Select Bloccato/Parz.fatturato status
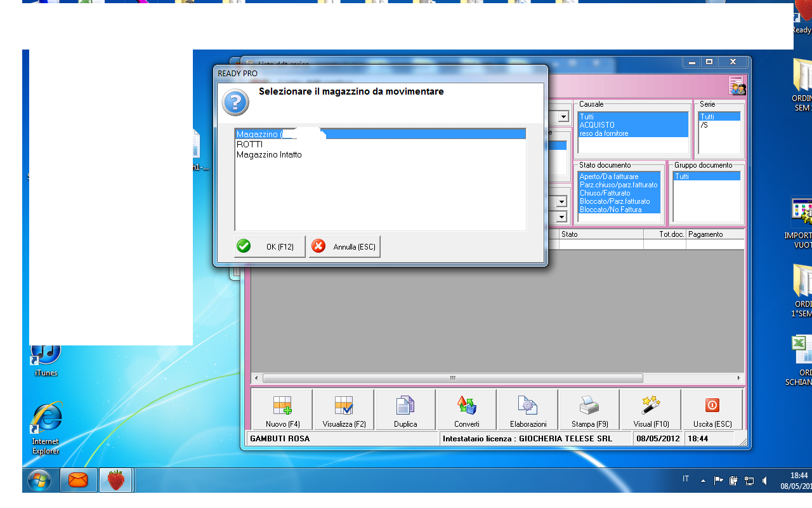The height and width of the screenshot is (508, 812). point(619,201)
